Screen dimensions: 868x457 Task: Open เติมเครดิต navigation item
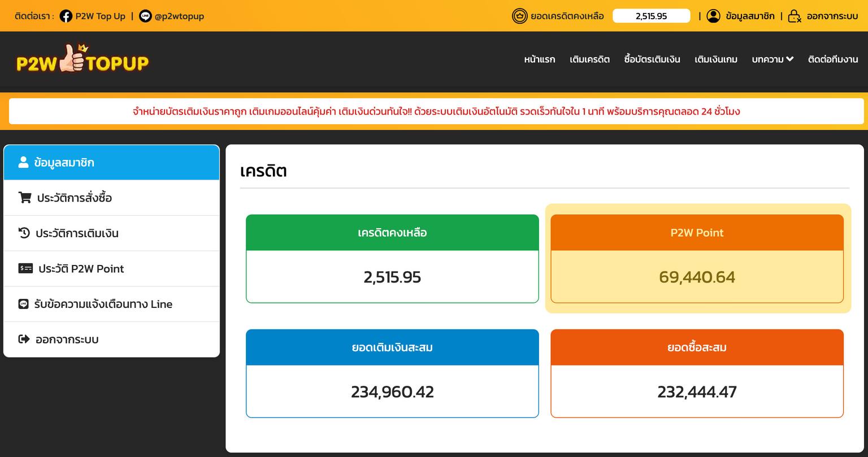(x=589, y=59)
